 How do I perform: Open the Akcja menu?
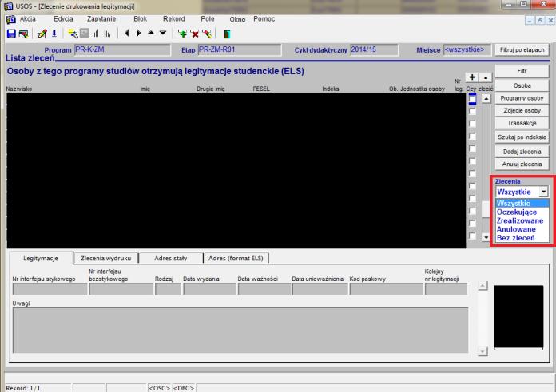point(28,19)
